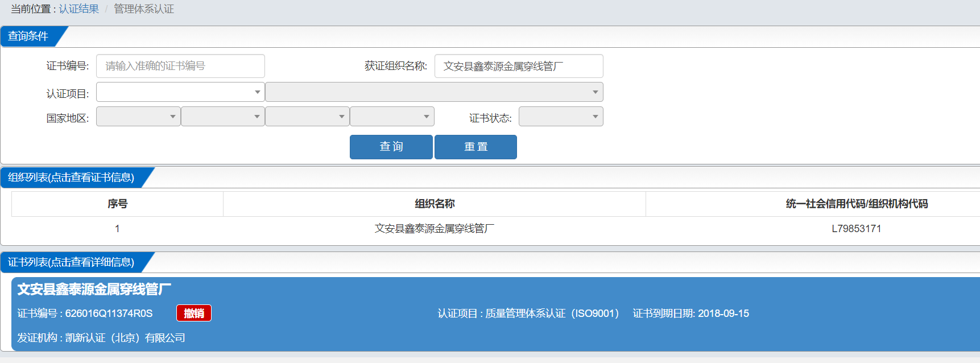
Task: Click the 获证组织名称 input field
Action: (x=519, y=66)
